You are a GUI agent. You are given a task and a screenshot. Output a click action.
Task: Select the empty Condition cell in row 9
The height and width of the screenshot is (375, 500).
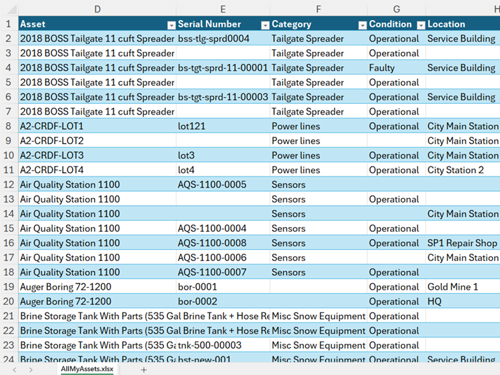pos(396,141)
